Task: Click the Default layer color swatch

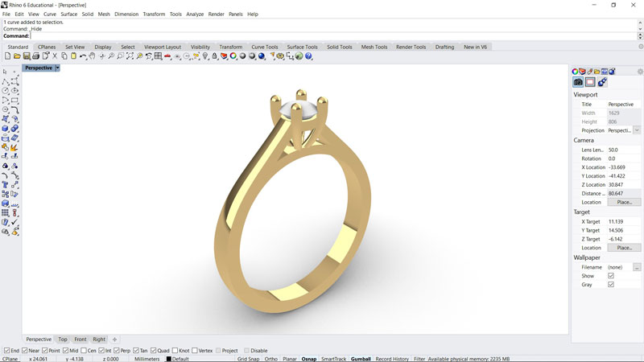Action: (x=169, y=359)
